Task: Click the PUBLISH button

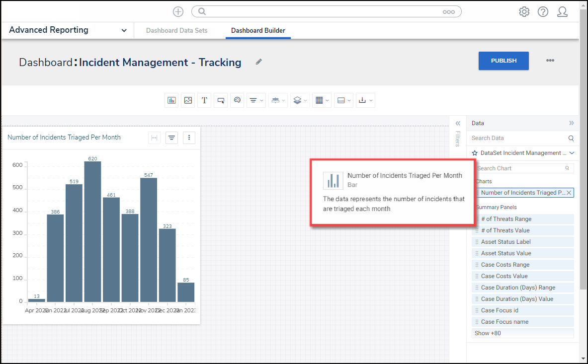Action: 504,61
